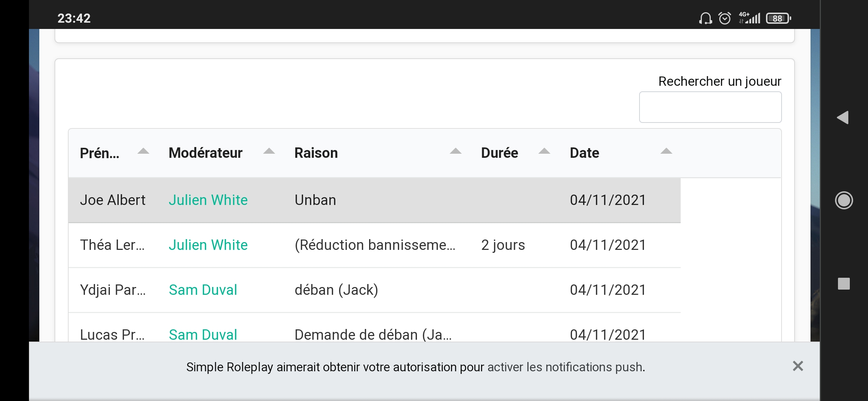The width and height of the screenshot is (868, 401).
Task: Select the Théa Ler... name cell
Action: pyautogui.click(x=112, y=245)
